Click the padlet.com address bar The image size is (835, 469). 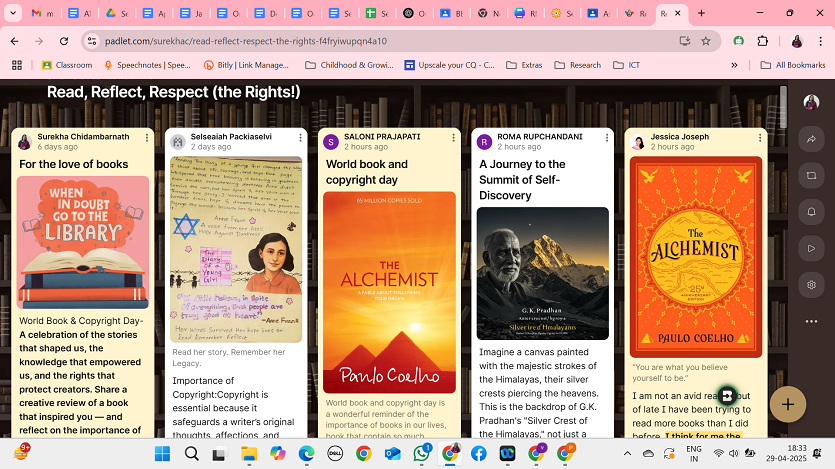(x=380, y=41)
